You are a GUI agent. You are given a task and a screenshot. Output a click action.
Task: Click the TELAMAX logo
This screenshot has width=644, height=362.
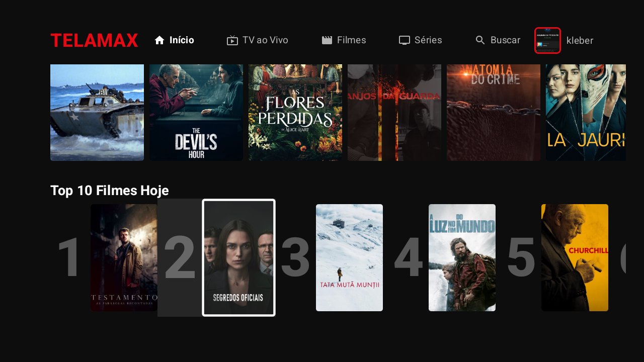click(x=94, y=40)
